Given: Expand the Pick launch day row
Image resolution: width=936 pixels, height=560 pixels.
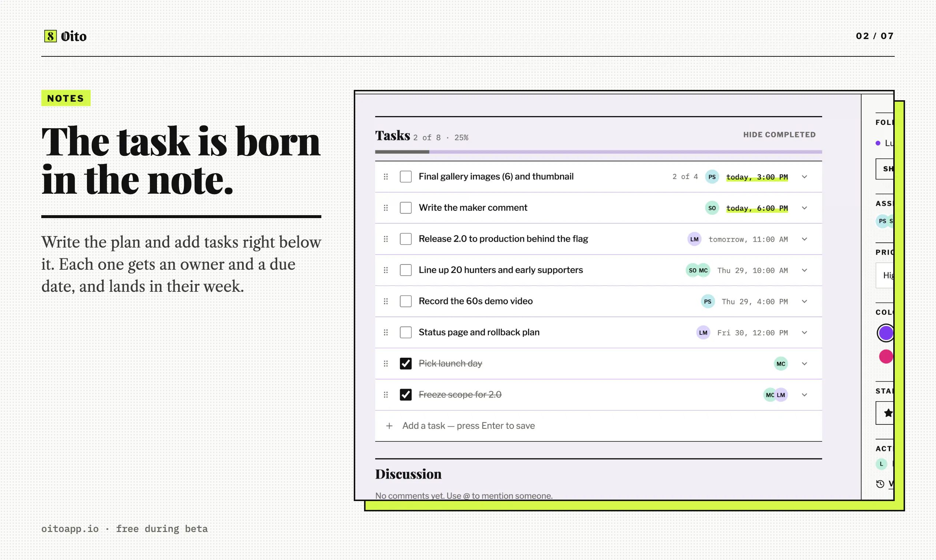Looking at the screenshot, I should (x=804, y=363).
